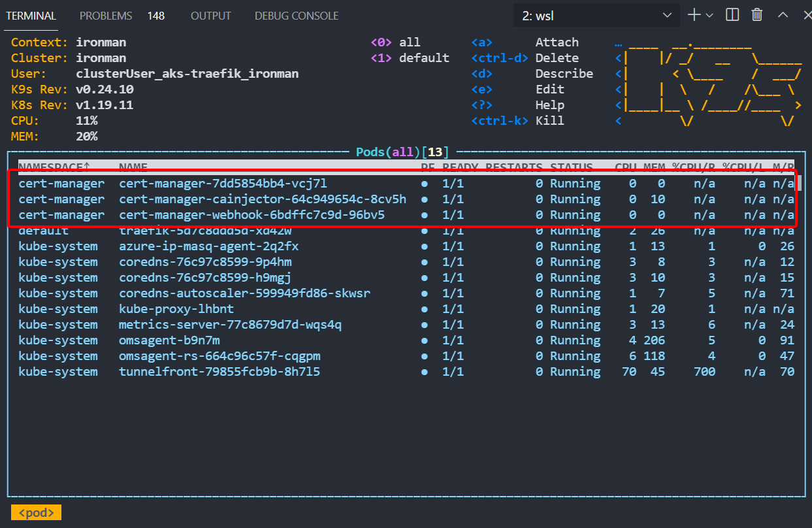
Task: Click the <ctrl-d> Delete shortcut hint
Action: click(x=525, y=58)
